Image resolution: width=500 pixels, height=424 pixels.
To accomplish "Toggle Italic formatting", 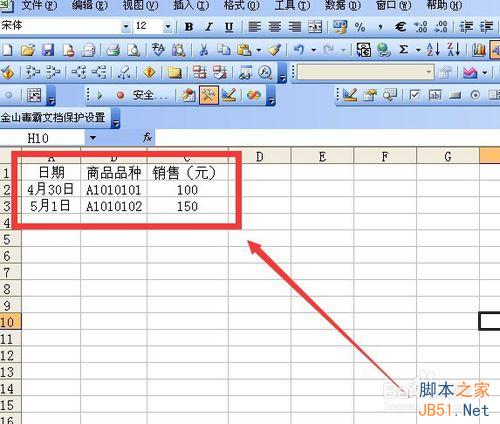I will (x=209, y=27).
